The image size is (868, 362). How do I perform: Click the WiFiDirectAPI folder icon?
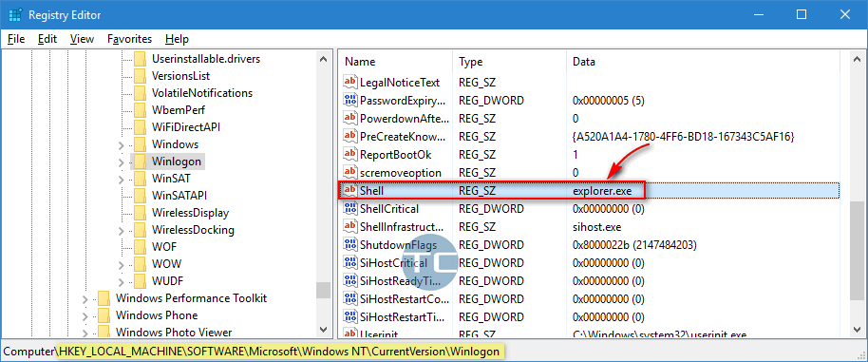141,127
